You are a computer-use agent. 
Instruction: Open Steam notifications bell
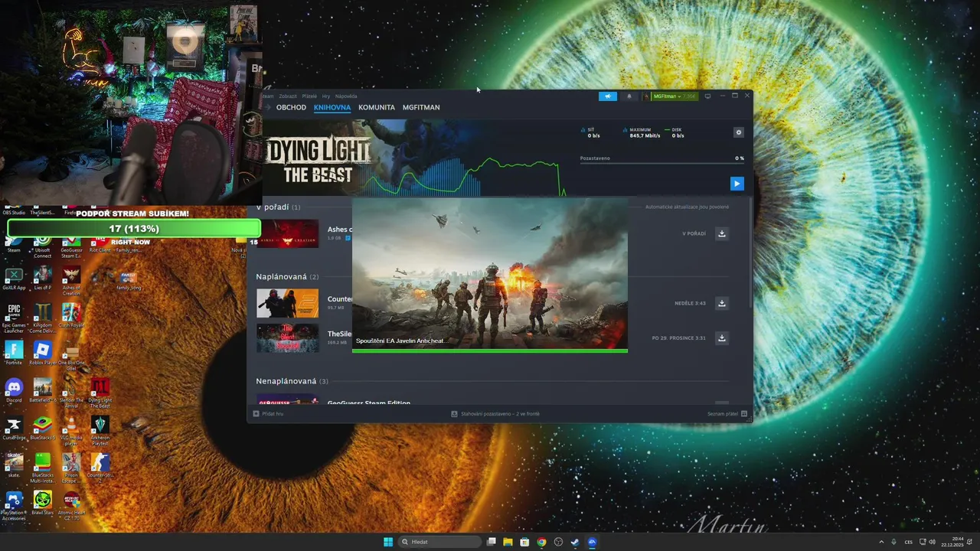[629, 96]
